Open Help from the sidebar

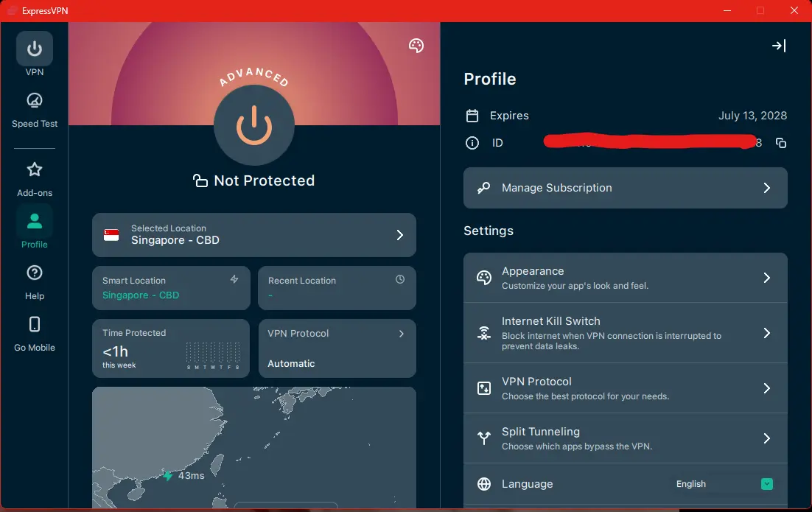(x=34, y=282)
